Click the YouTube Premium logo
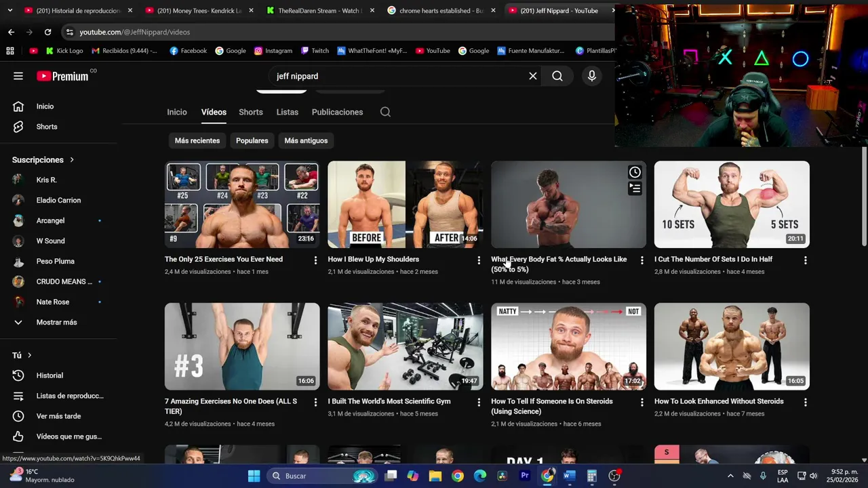This screenshot has height=488, width=868. pos(62,76)
